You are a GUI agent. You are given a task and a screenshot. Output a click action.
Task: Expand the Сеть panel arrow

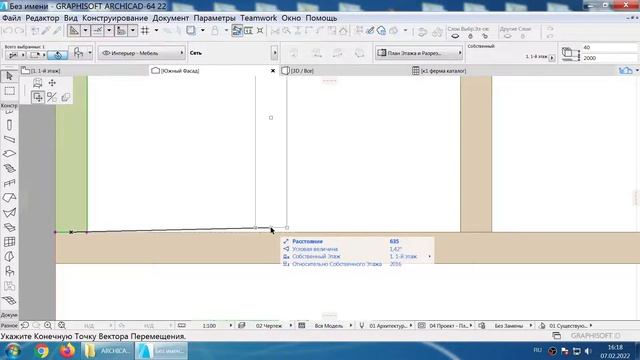(275, 53)
